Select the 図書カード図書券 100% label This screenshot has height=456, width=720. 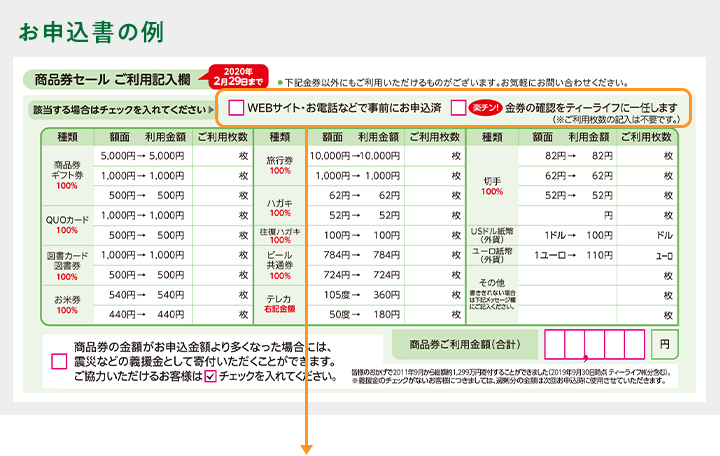[67, 266]
